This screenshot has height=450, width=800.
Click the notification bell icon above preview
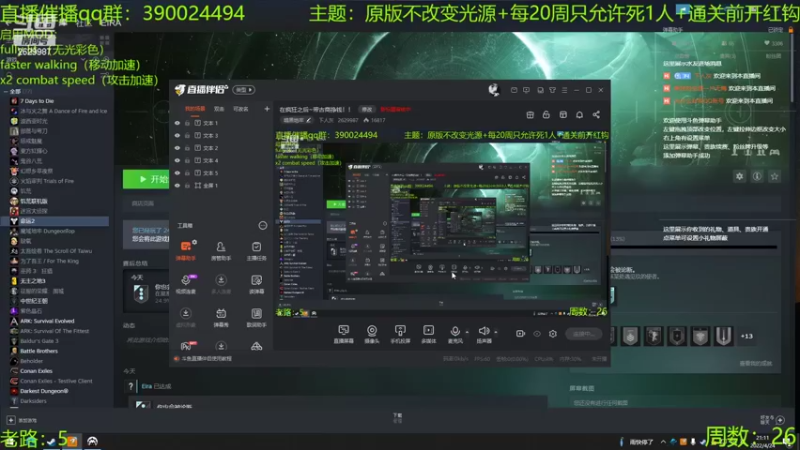[580, 115]
